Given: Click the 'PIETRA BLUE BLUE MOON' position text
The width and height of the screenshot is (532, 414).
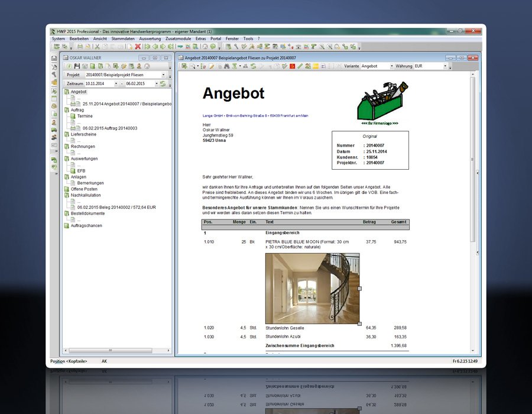Looking at the screenshot, I should click(x=307, y=244).
